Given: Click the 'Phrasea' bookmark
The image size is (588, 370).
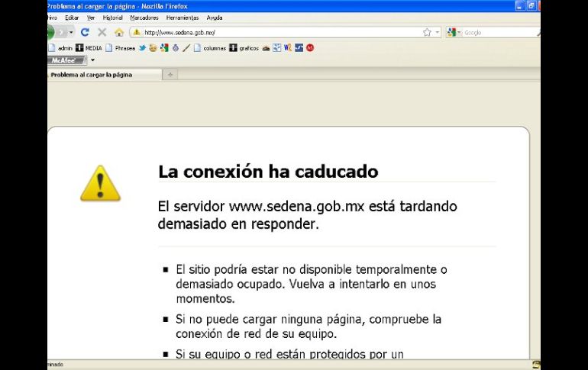Looking at the screenshot, I should pos(120,48).
